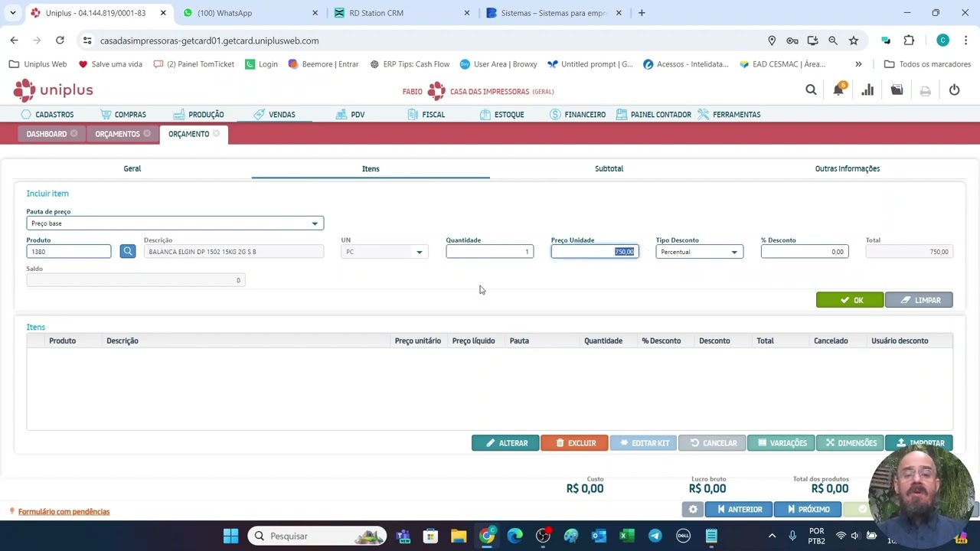Click the Próximo button
Screen dimensions: 980x551
click(808, 510)
